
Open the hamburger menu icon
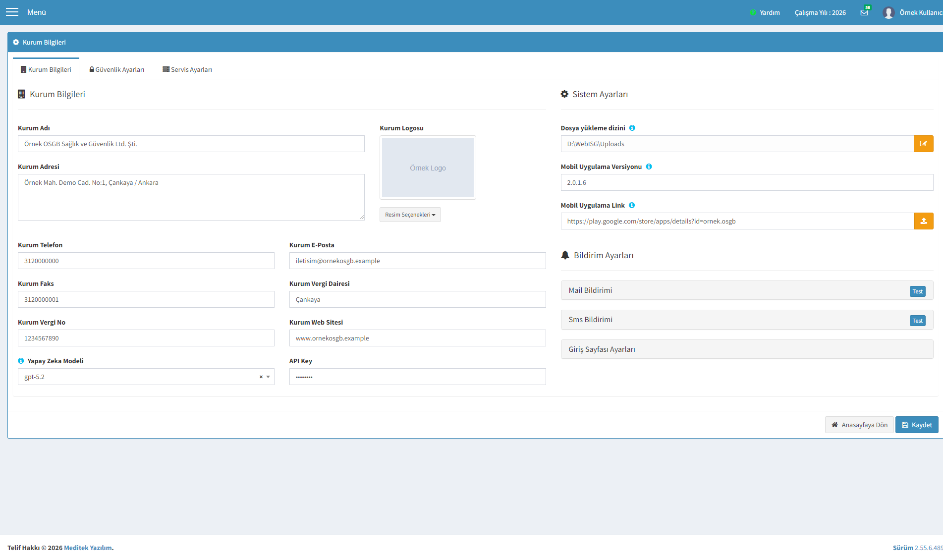click(12, 12)
